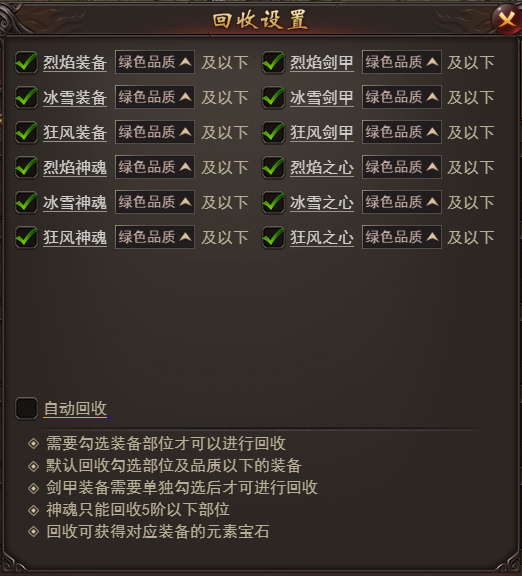
Task: Close the 回收设置 dialog
Action: coord(507,19)
